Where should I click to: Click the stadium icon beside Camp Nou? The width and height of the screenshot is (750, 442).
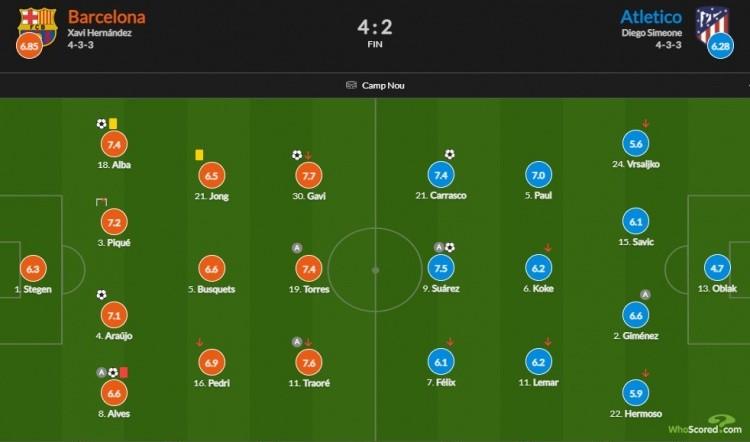tap(351, 85)
